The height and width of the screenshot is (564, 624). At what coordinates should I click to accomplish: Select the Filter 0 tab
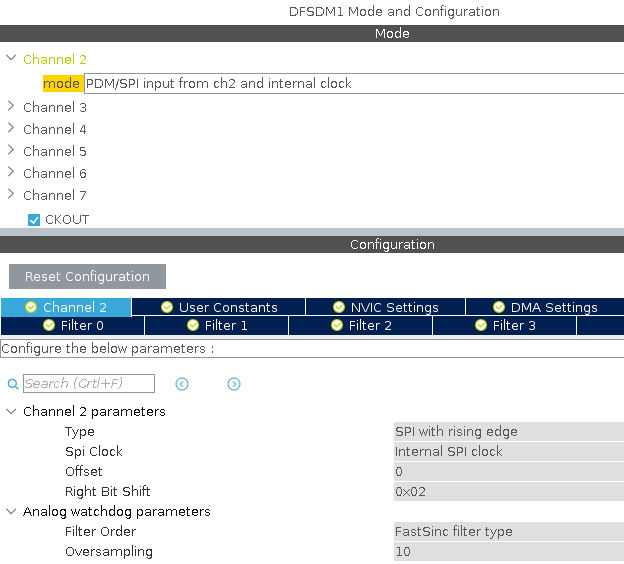pos(73,325)
